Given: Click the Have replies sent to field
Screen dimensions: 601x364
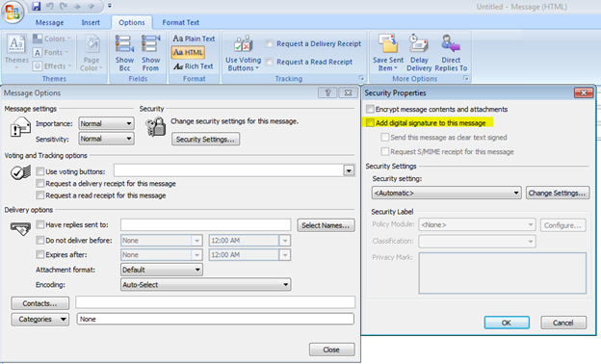Looking at the screenshot, I should click(x=205, y=225).
